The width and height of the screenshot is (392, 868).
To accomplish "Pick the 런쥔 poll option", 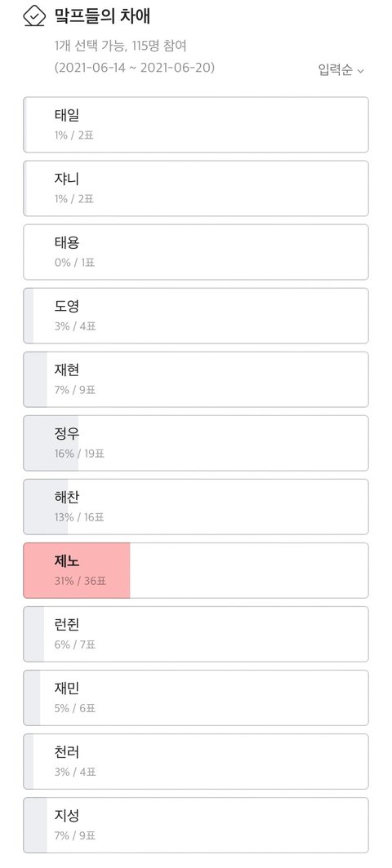I will coord(196,634).
